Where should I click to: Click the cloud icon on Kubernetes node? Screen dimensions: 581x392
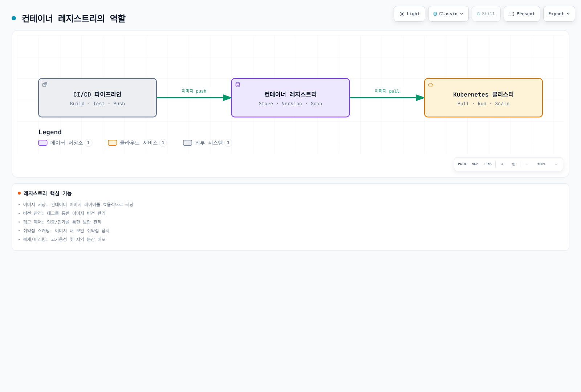point(431,85)
